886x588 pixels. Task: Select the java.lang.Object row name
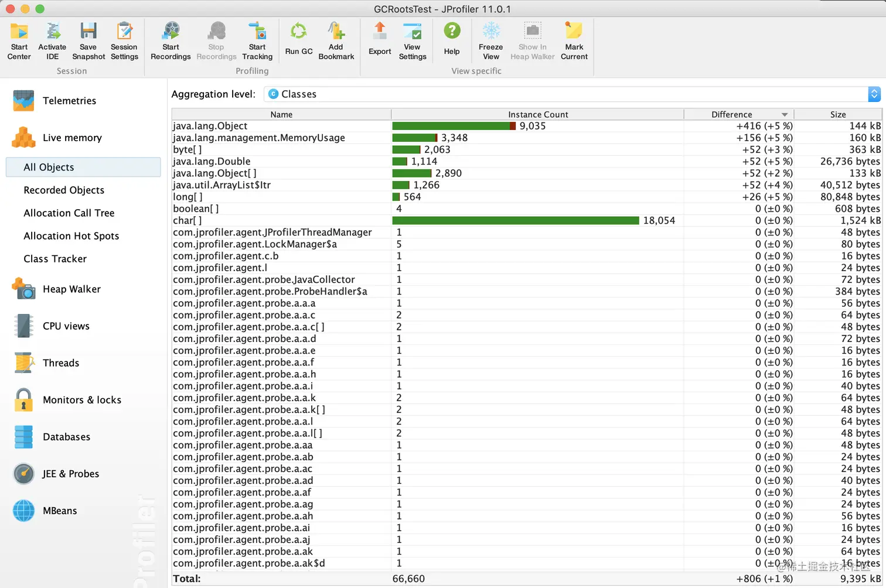click(x=210, y=126)
